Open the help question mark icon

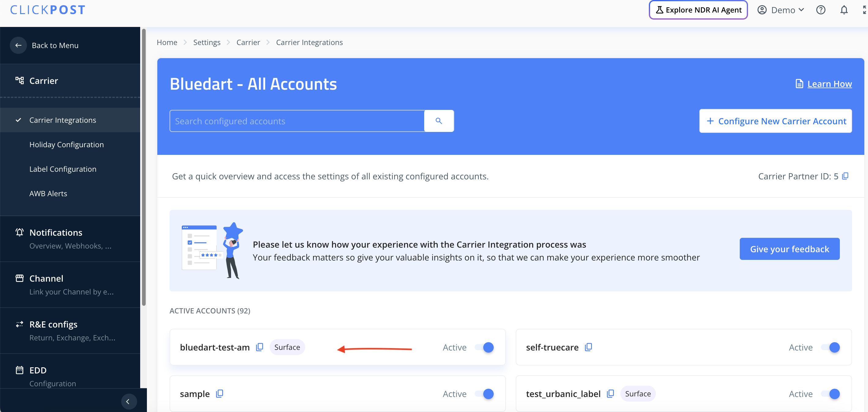(821, 10)
